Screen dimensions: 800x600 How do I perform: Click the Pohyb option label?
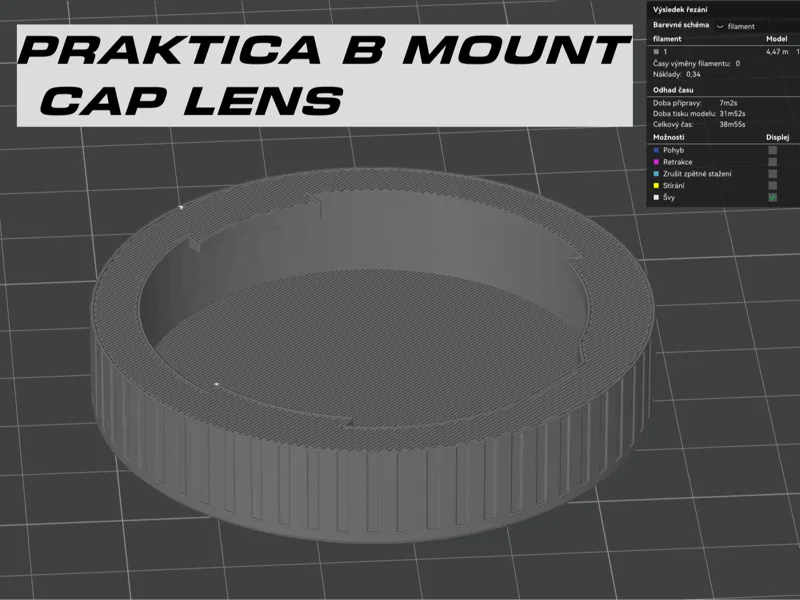pos(673,150)
